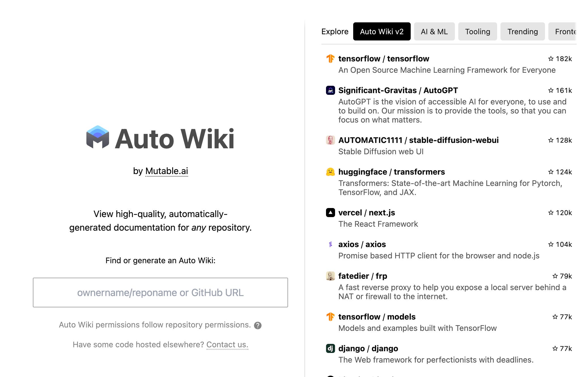Switch to the AI & ML tab

click(434, 31)
